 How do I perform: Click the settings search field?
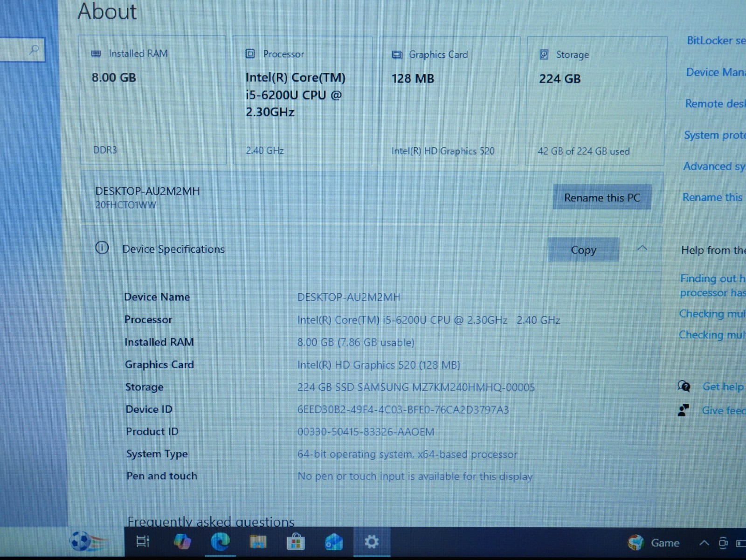tap(22, 49)
